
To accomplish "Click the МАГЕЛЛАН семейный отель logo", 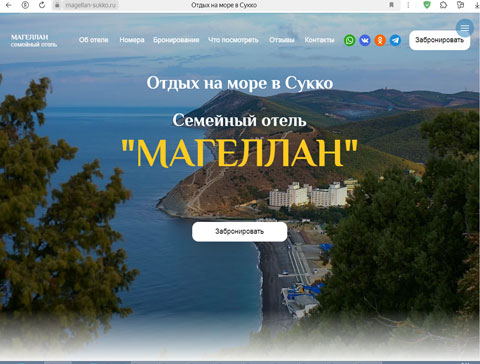I will [x=34, y=40].
